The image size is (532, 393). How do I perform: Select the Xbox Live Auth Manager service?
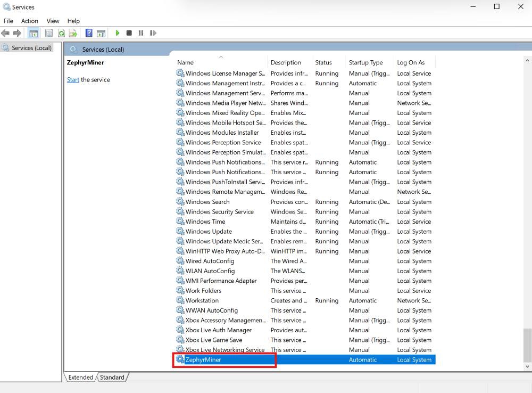(305, 330)
